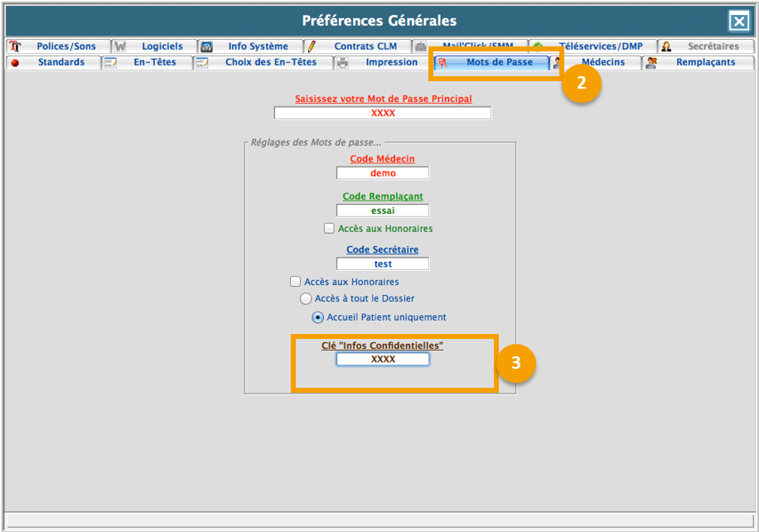
Task: Focus the Code Médecin input field
Action: point(383,173)
